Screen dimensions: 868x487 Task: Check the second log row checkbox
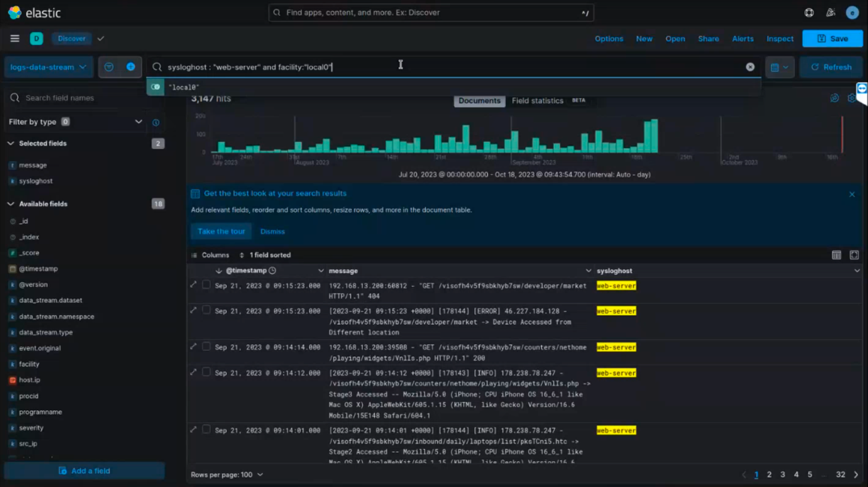tap(206, 310)
